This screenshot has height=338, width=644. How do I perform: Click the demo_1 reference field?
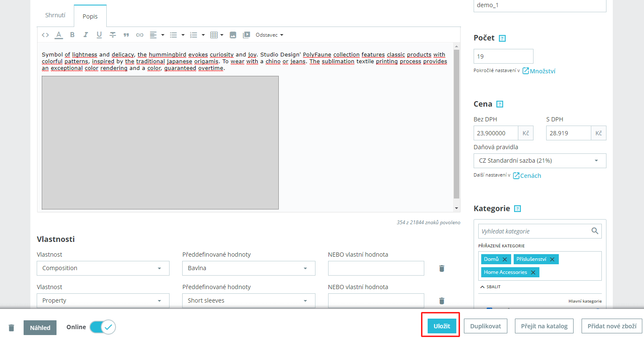pyautogui.click(x=540, y=5)
